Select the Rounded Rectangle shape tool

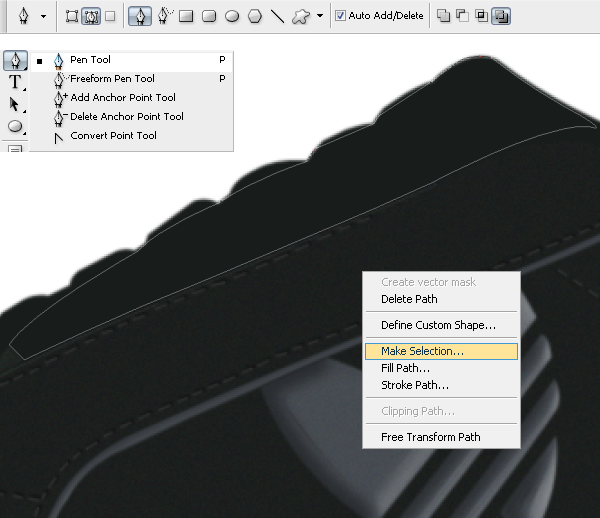[209, 16]
